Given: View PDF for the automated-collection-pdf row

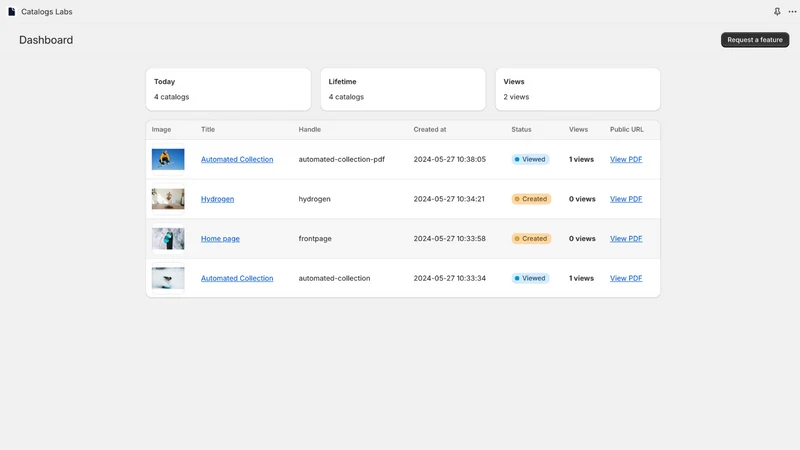Looking at the screenshot, I should point(626,159).
